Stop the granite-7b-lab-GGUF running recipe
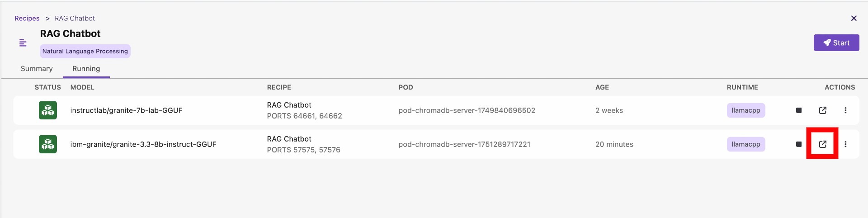 (798, 110)
